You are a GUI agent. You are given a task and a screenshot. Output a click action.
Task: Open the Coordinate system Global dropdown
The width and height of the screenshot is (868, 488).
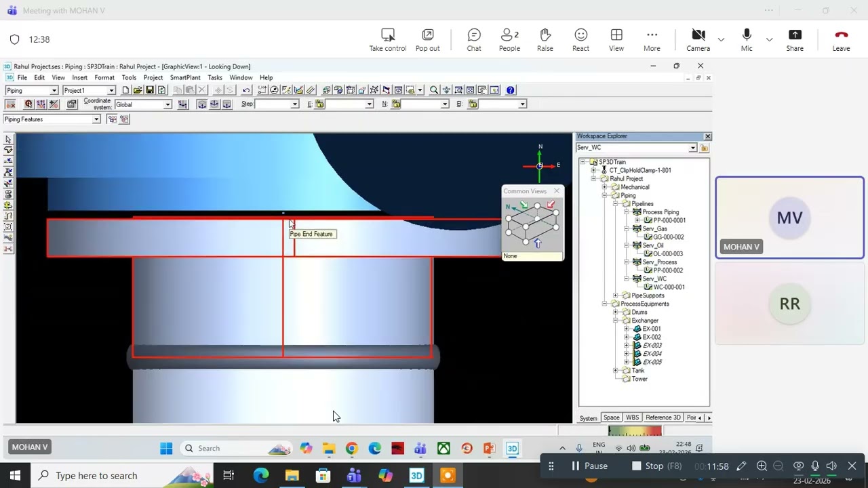click(x=167, y=104)
